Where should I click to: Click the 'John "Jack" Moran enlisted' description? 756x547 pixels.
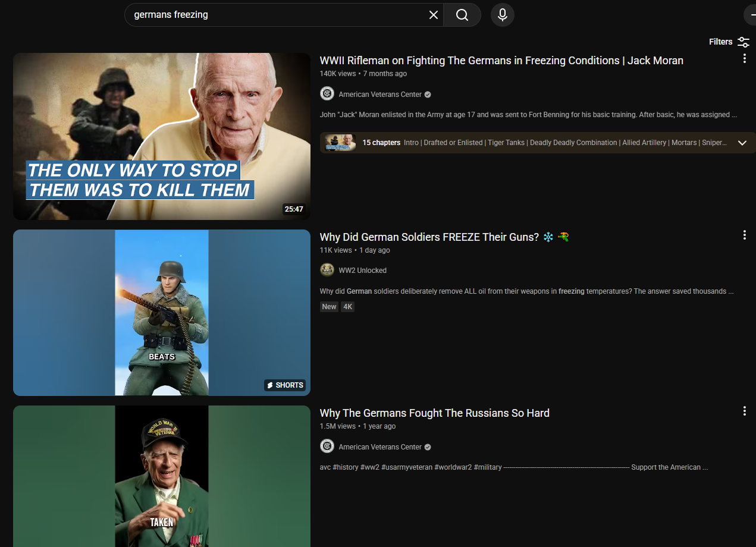[529, 115]
